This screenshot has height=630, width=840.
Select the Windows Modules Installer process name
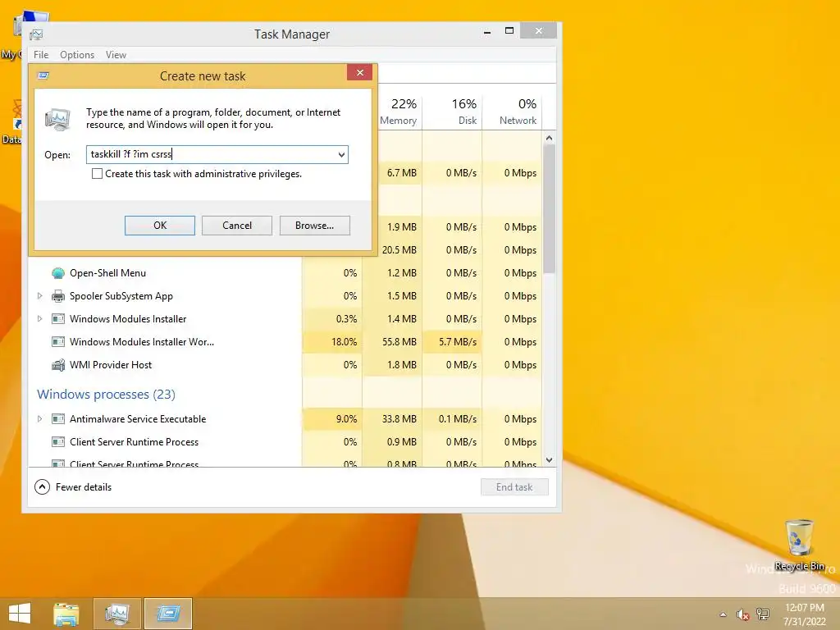128,319
